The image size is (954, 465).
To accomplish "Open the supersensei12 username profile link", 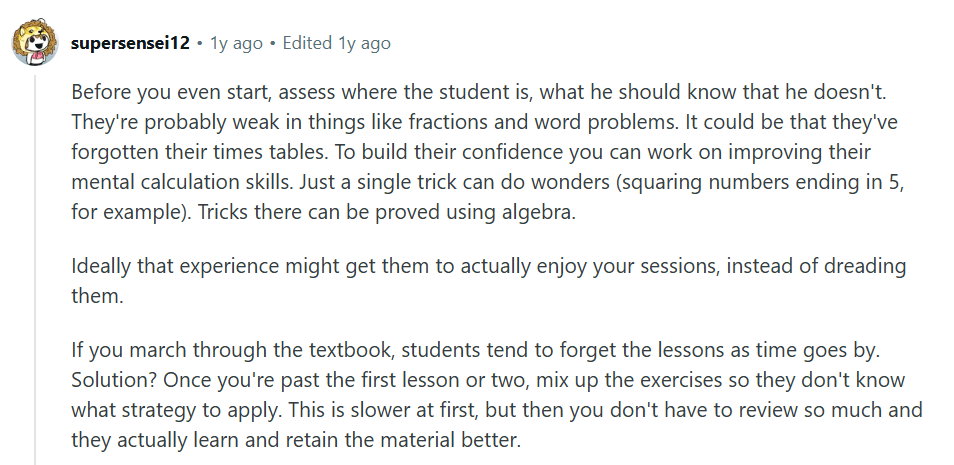I will pyautogui.click(x=130, y=43).
